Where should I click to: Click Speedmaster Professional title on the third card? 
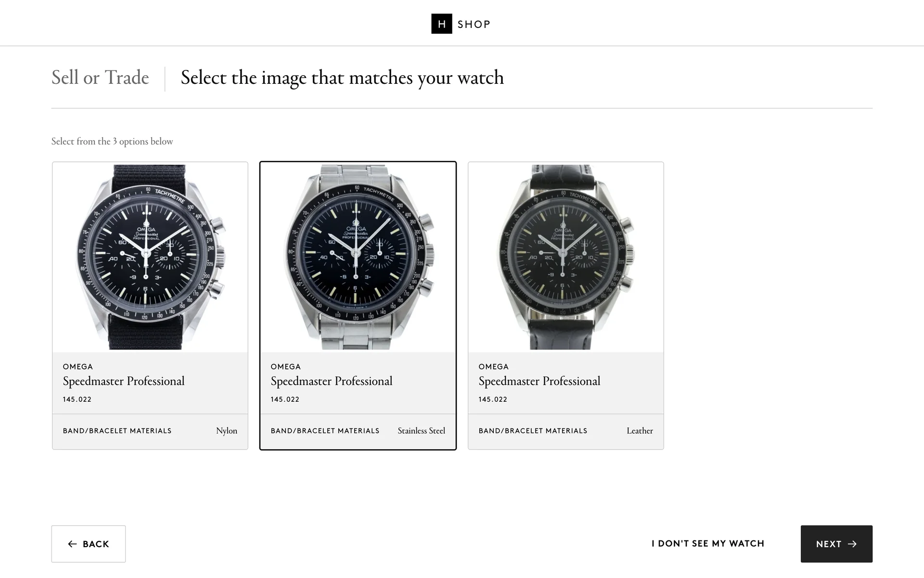[539, 381]
